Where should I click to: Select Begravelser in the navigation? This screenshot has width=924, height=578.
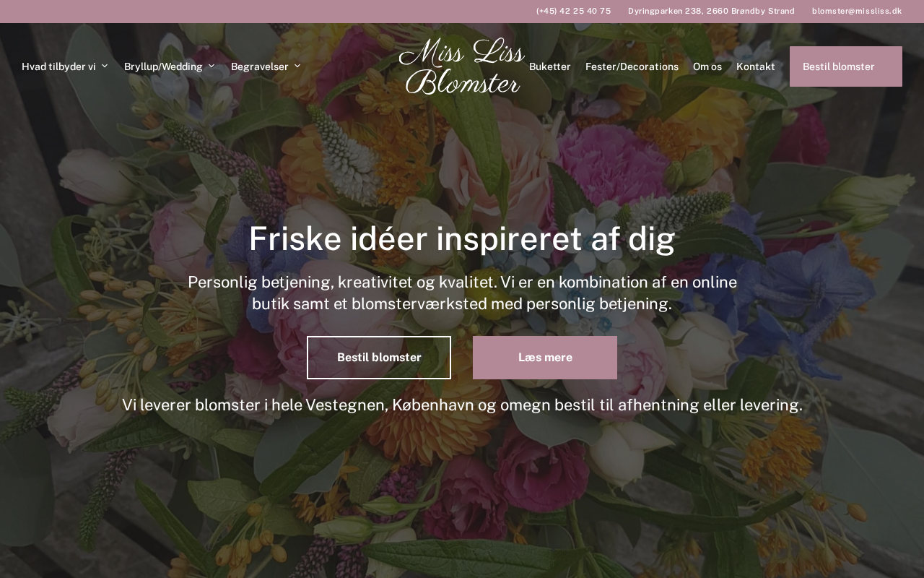coord(260,66)
